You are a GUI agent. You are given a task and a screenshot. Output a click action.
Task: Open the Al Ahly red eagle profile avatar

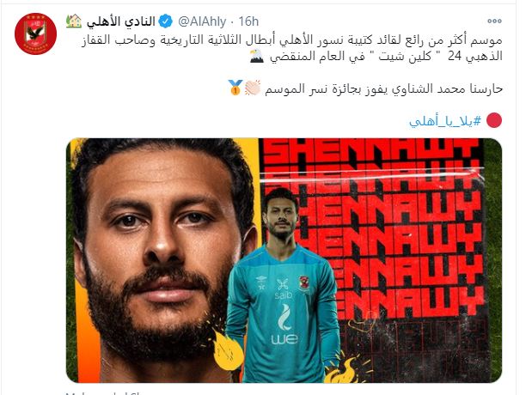tap(35, 33)
